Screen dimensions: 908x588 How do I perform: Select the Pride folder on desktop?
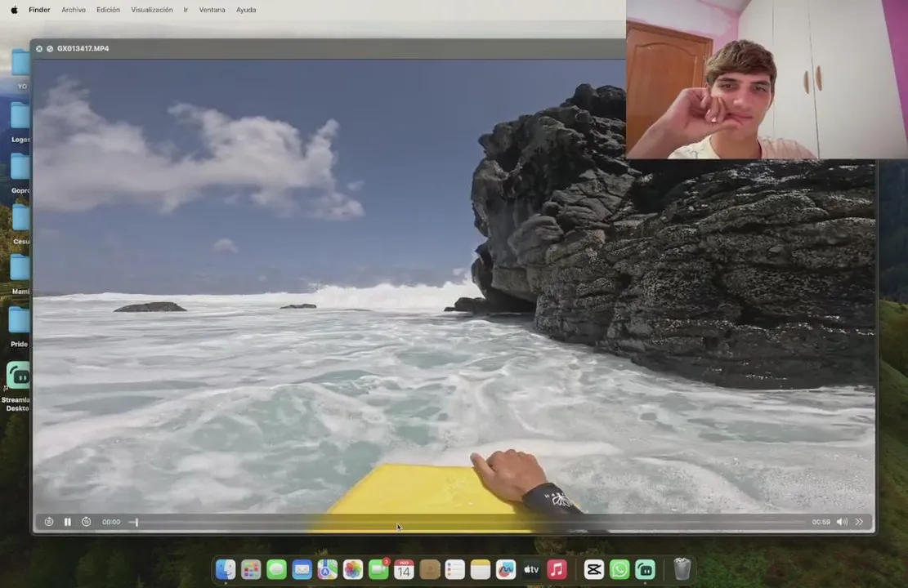pyautogui.click(x=20, y=320)
